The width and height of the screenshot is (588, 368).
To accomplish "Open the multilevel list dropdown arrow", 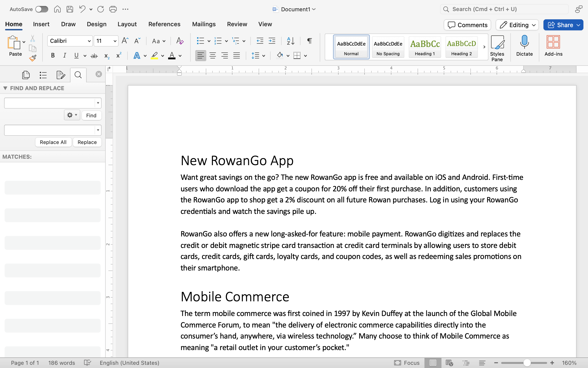I will (x=244, y=41).
